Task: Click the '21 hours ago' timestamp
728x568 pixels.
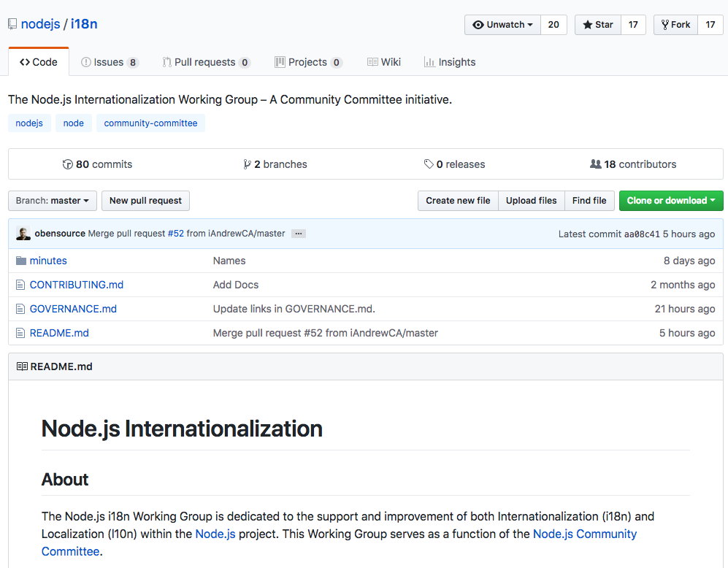Action: coord(685,309)
